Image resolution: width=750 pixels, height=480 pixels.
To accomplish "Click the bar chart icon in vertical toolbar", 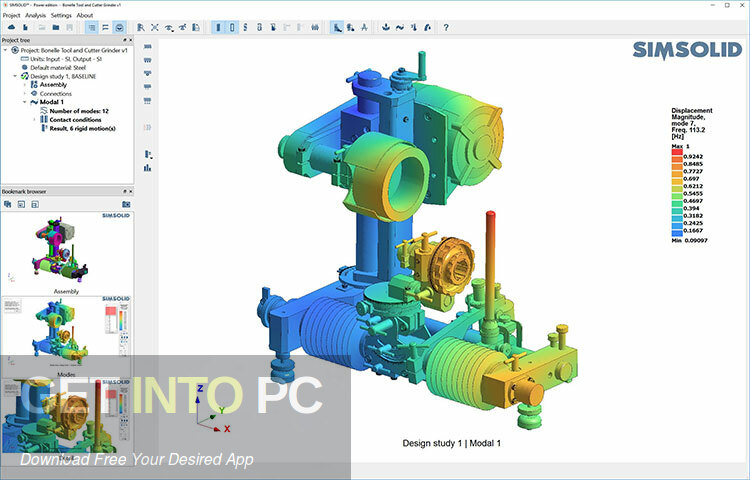I will click(148, 168).
